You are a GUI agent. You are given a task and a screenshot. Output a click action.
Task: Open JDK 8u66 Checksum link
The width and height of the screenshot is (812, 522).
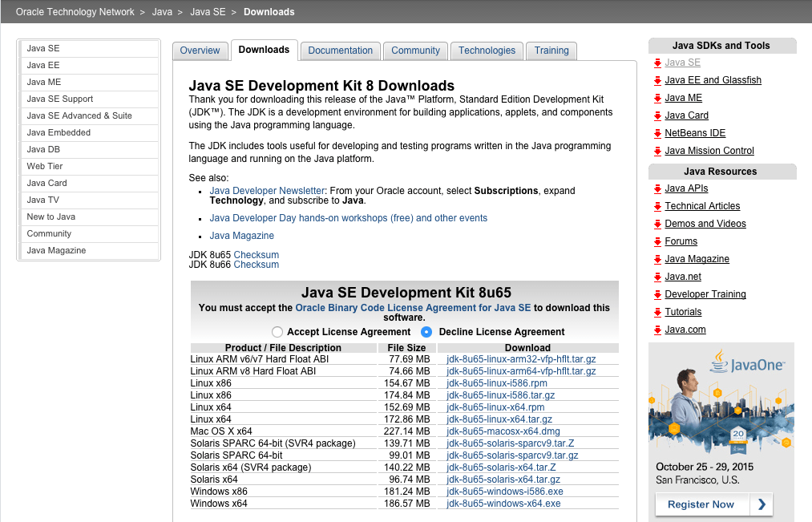pos(257,265)
